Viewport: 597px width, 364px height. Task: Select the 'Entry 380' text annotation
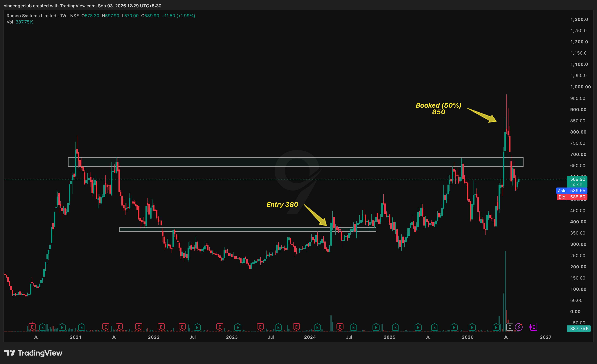click(x=282, y=205)
